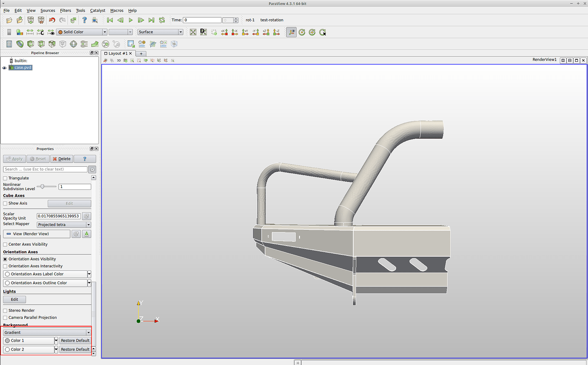Restore Default for Color 1

click(x=75, y=340)
